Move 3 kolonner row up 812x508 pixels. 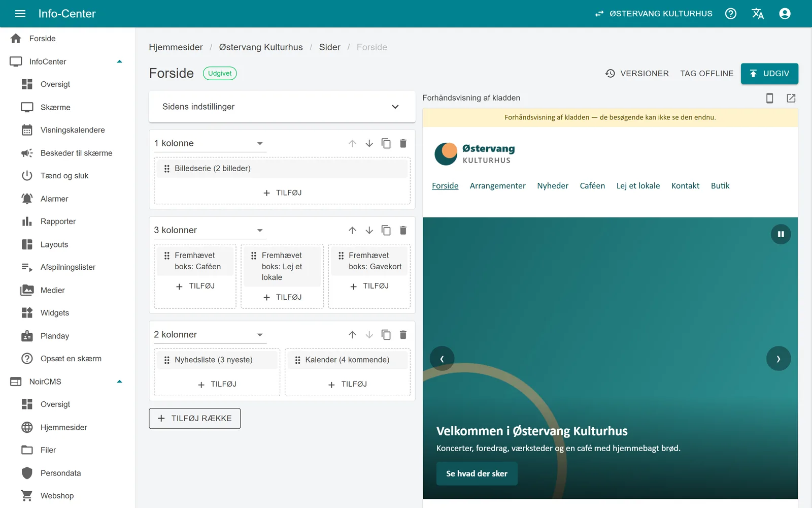pyautogui.click(x=352, y=230)
